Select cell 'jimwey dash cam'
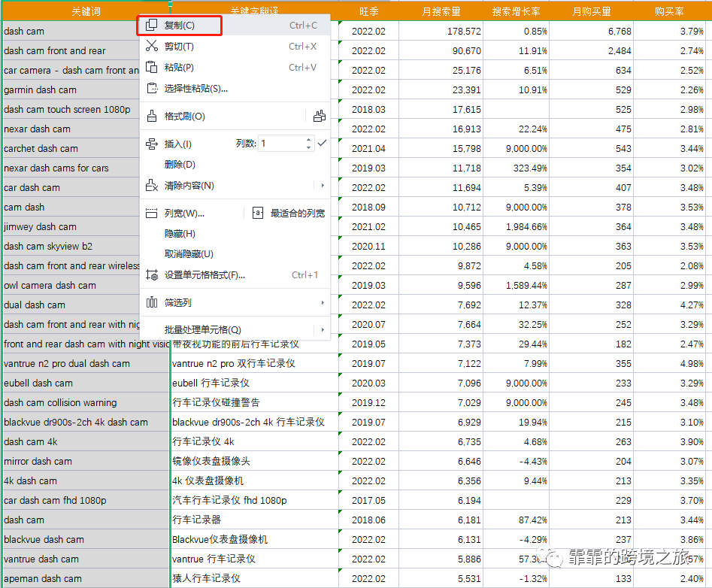 pos(71,226)
